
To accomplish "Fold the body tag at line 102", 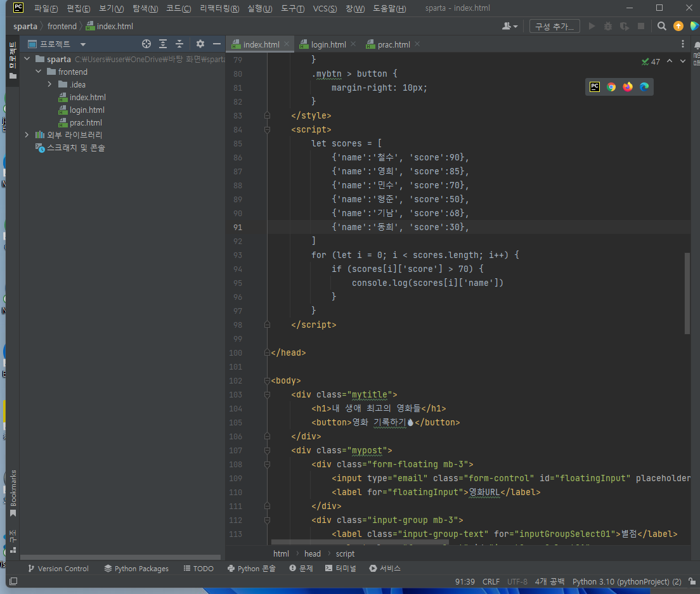I will [267, 380].
